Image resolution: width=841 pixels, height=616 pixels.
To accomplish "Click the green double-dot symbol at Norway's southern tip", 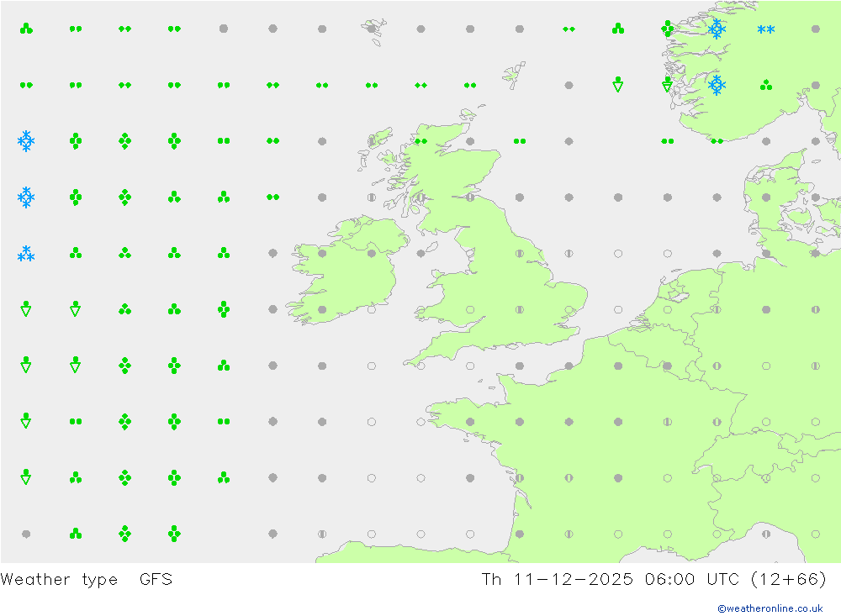I will (717, 141).
